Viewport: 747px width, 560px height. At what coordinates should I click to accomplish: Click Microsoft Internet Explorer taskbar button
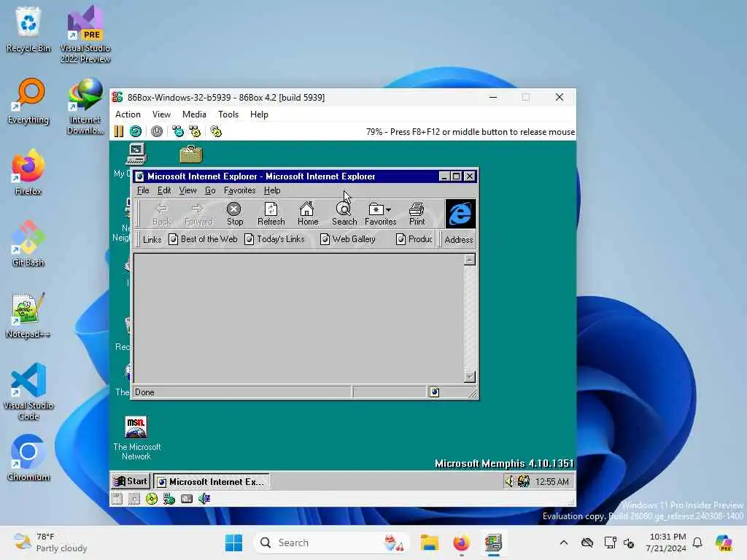pyautogui.click(x=212, y=481)
